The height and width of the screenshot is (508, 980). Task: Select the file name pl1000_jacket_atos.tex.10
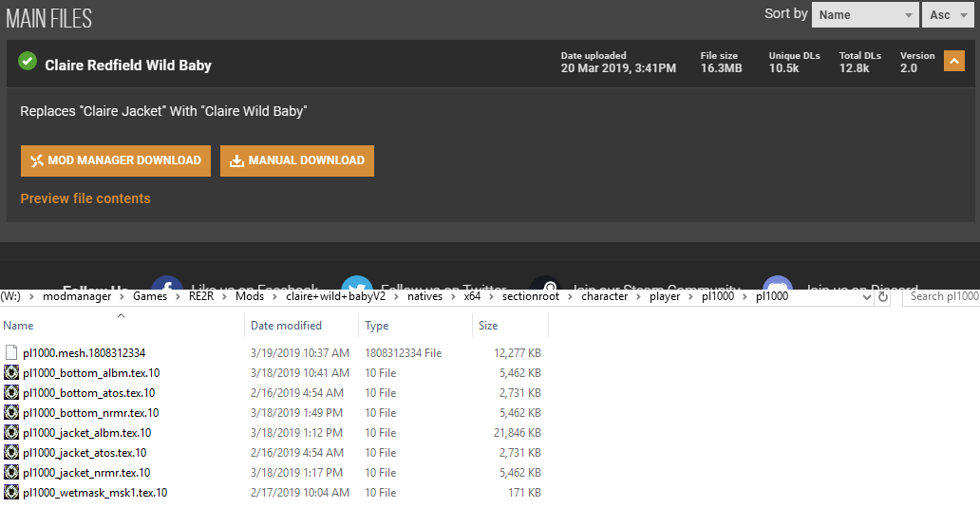(85, 453)
